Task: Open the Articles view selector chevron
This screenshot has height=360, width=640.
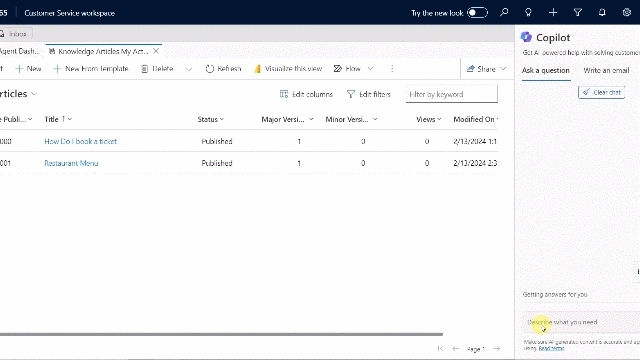Action: 34,94
